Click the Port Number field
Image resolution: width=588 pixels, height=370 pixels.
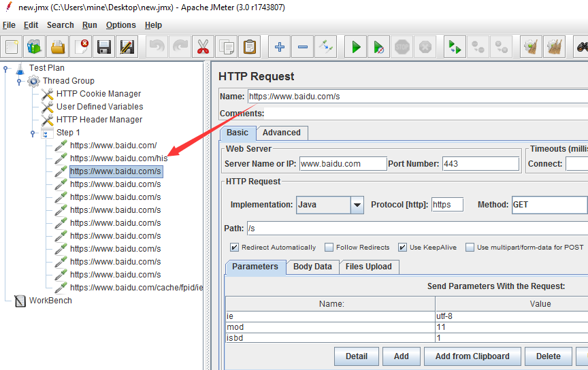(480, 164)
